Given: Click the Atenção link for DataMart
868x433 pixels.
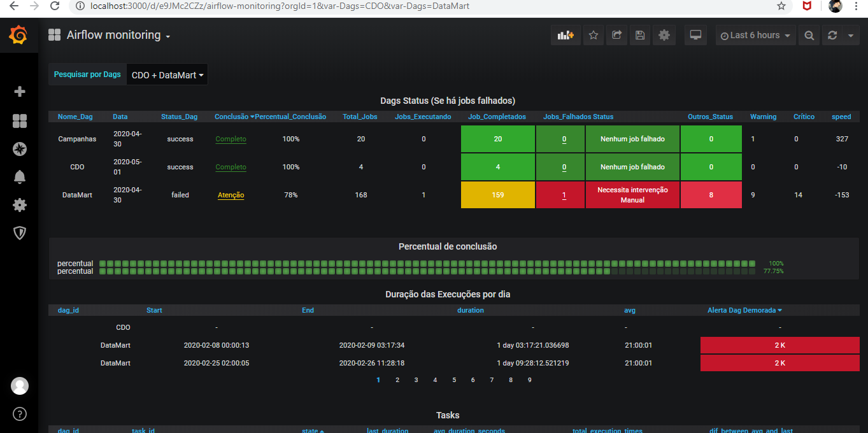Looking at the screenshot, I should pyautogui.click(x=231, y=195).
